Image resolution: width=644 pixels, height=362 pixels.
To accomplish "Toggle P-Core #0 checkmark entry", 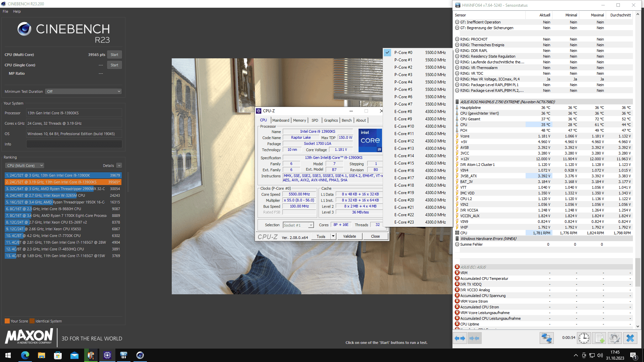I will [x=418, y=53].
